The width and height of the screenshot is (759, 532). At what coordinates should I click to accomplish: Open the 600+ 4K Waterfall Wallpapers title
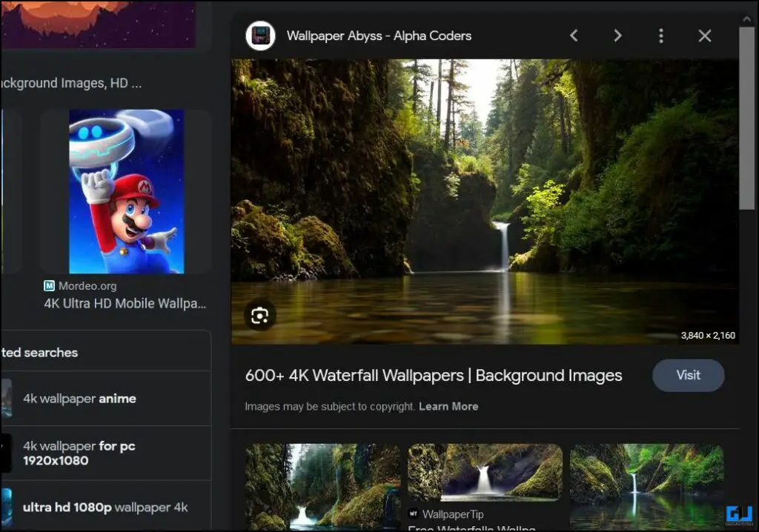(434, 376)
